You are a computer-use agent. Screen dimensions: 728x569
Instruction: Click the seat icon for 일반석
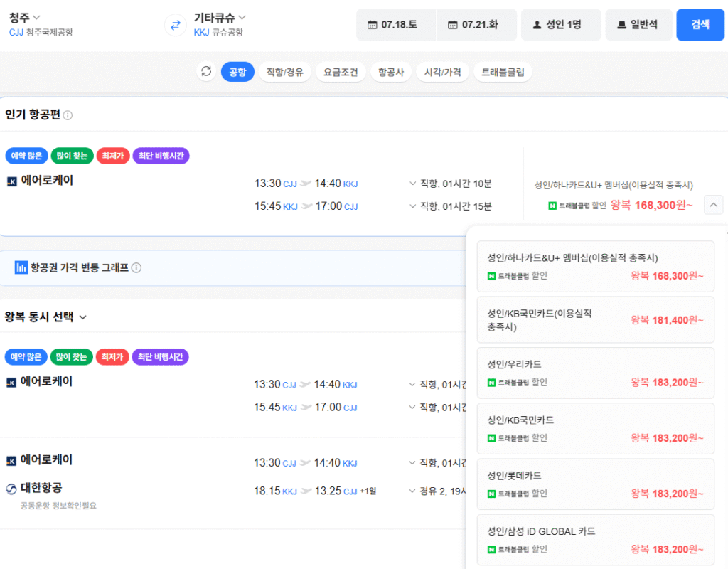621,25
